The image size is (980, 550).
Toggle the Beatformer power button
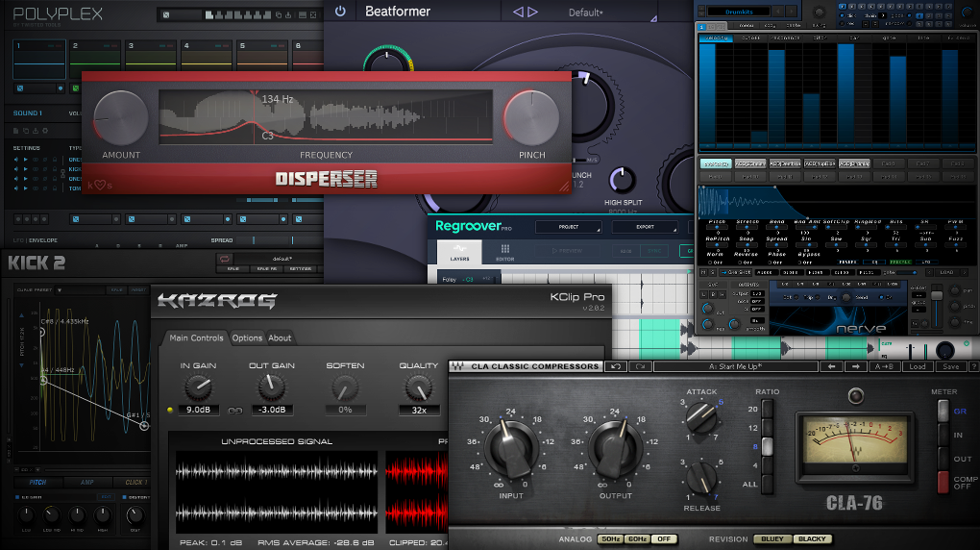[340, 12]
